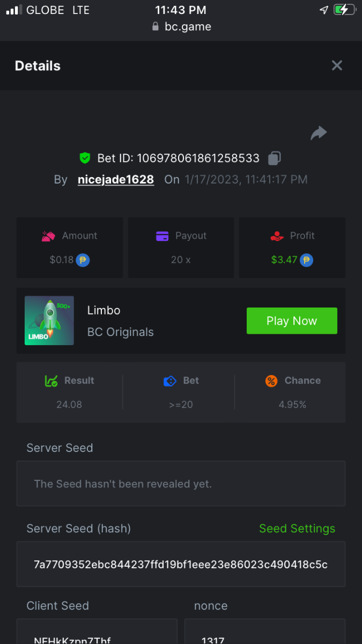Click the blue Bet tag icon
This screenshot has width=362, height=644.
click(170, 381)
